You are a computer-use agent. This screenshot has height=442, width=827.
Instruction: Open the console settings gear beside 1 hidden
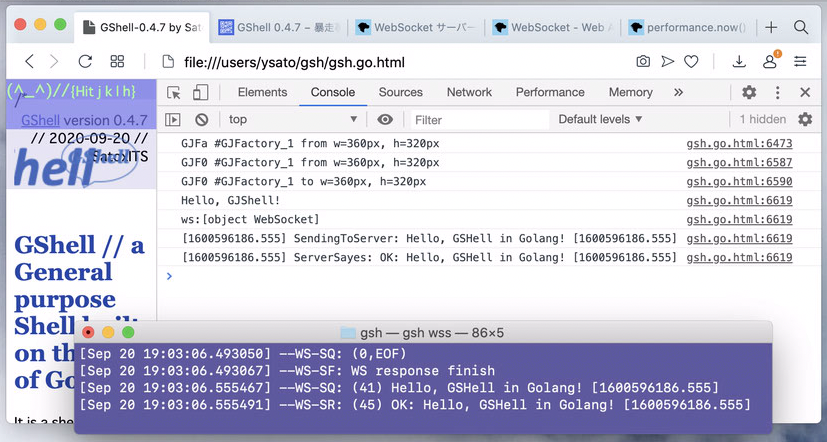coord(805,120)
